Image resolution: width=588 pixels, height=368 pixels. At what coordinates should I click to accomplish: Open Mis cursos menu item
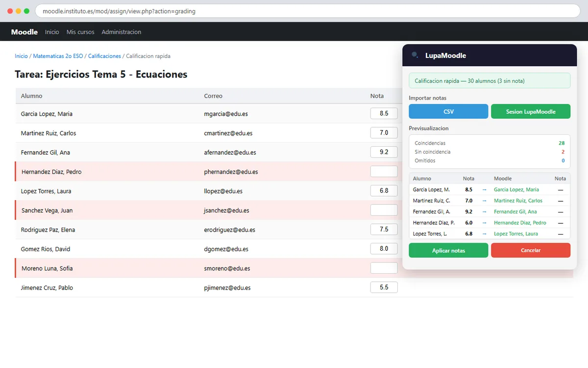[80, 32]
